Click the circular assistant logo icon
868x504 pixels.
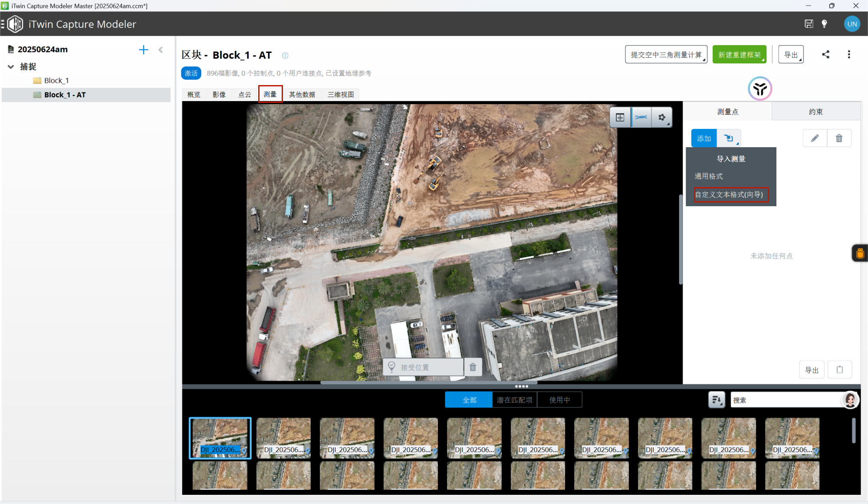[759, 89]
